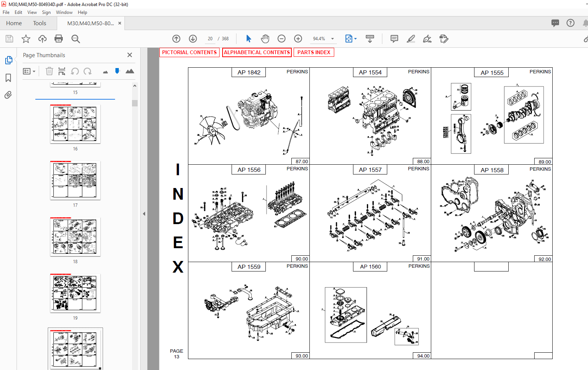This screenshot has height=370, width=588.
Task: Rotate pages clockwise
Action: (x=88, y=71)
